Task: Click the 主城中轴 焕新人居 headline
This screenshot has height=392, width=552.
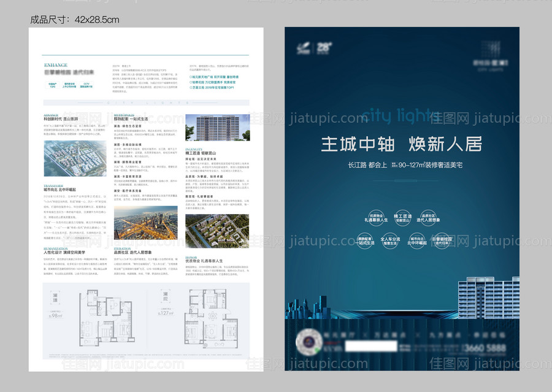Action: [x=402, y=144]
